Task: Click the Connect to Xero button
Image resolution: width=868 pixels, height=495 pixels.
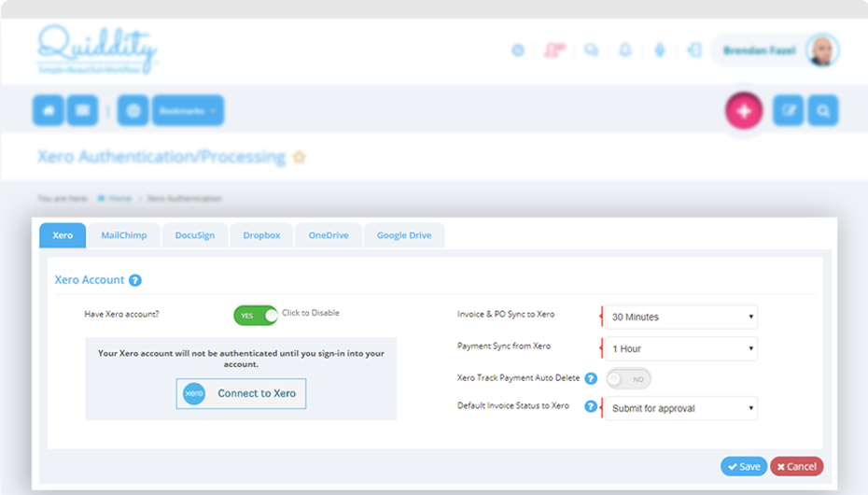Action: [241, 394]
